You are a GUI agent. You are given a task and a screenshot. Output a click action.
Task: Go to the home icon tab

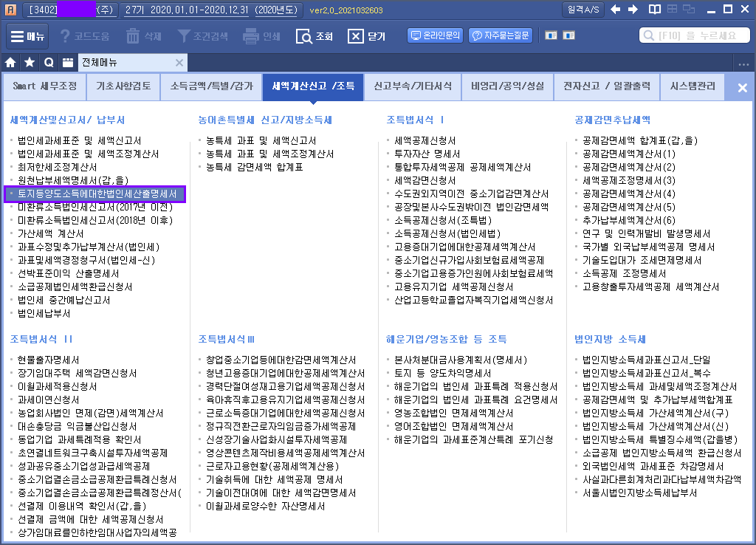[10, 63]
